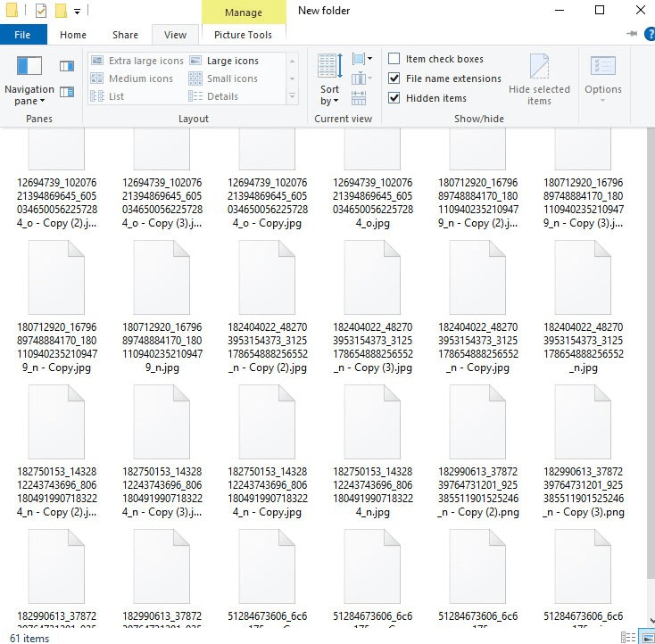Select file 182404022..._n - Copy (3).jpg

tap(373, 307)
